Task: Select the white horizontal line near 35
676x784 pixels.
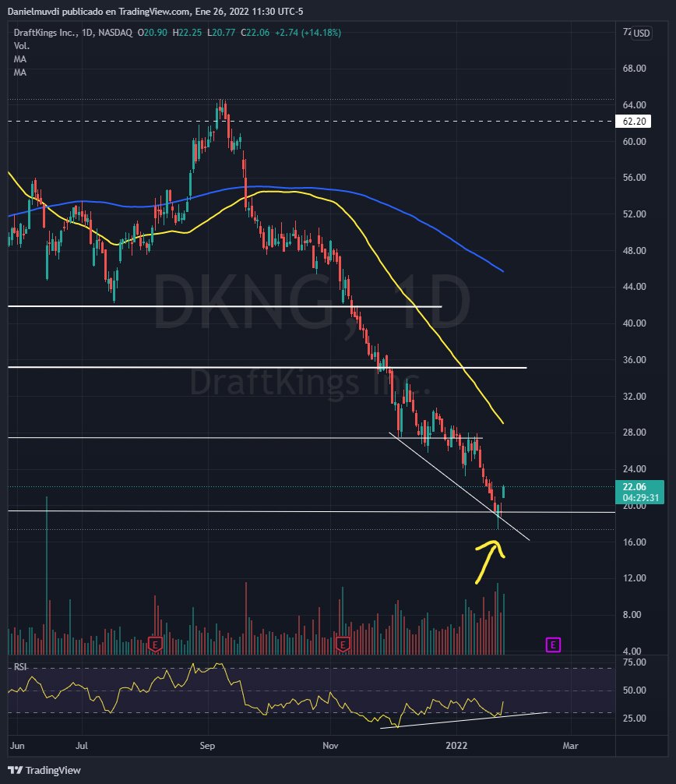Action: (267, 368)
